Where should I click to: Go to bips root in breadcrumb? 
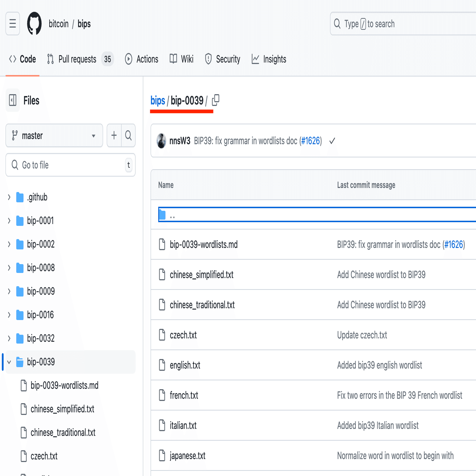click(x=158, y=100)
